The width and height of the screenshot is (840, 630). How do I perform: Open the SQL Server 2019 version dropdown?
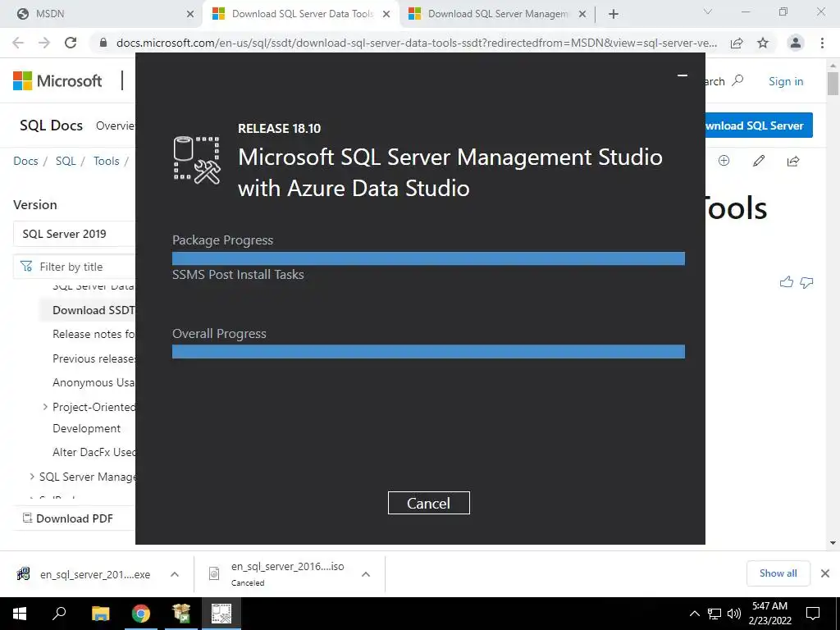[x=74, y=234]
